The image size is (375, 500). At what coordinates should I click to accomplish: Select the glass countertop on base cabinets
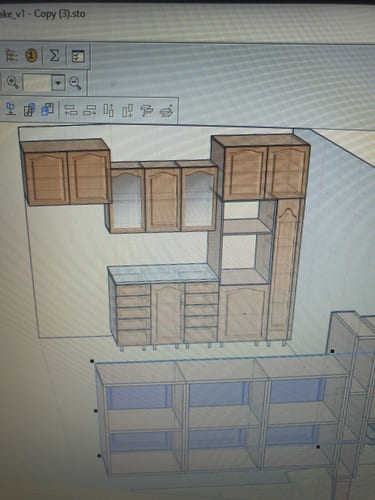(163, 274)
